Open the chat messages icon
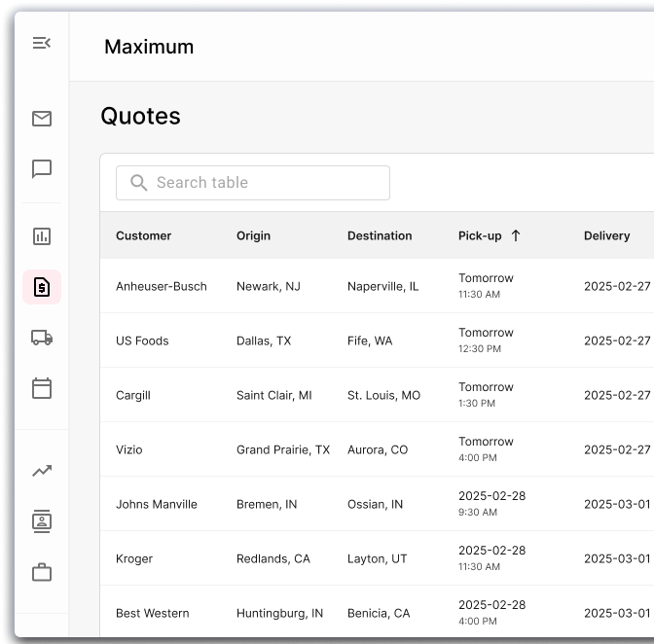 coord(42,169)
